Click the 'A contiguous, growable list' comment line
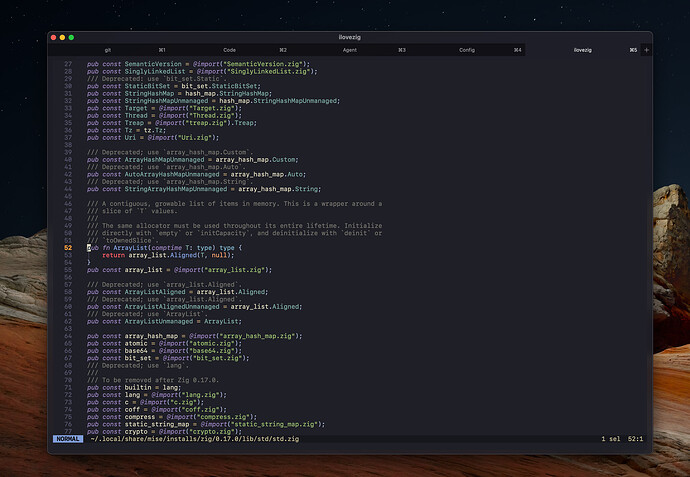Viewport: 690px width, 477px height. click(x=235, y=204)
